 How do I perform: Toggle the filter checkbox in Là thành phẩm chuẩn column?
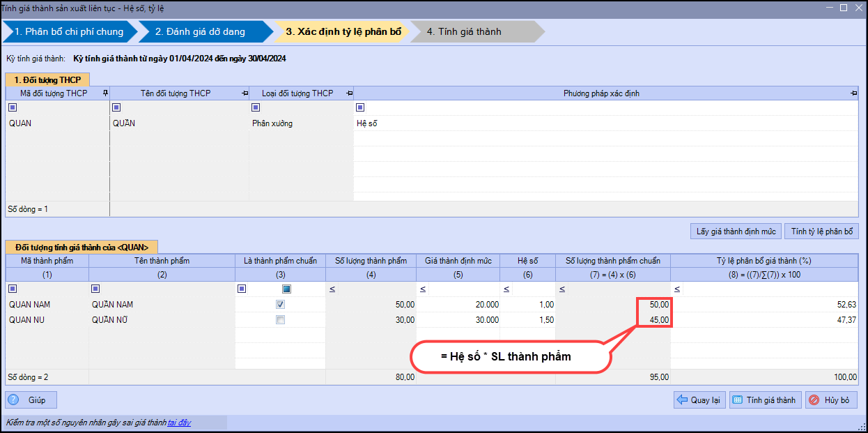point(286,289)
